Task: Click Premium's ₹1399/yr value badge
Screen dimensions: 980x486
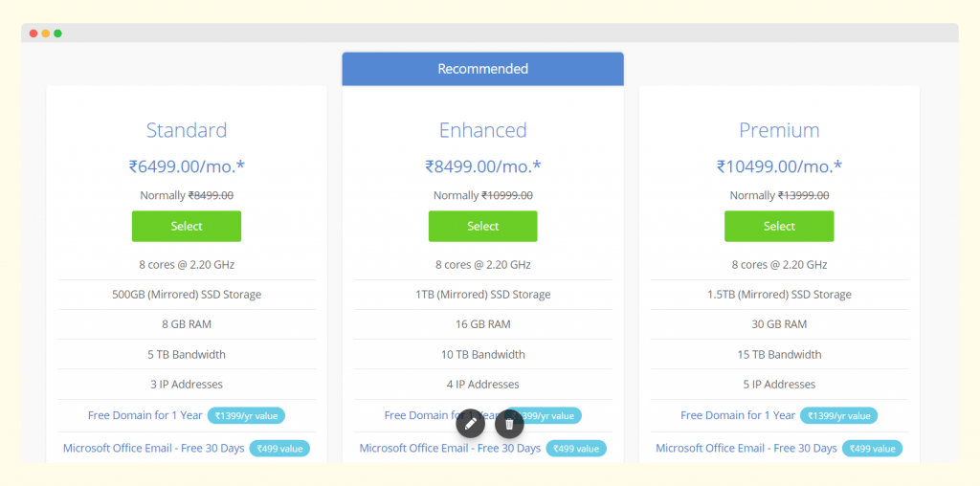Action: (x=839, y=416)
